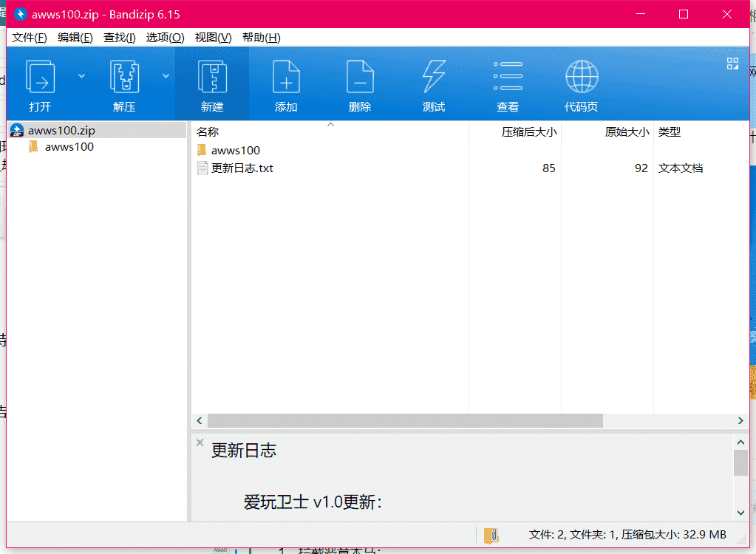Click the Bandizip app icon in title bar
Viewport: 756px width, 554px height.
coord(20,15)
